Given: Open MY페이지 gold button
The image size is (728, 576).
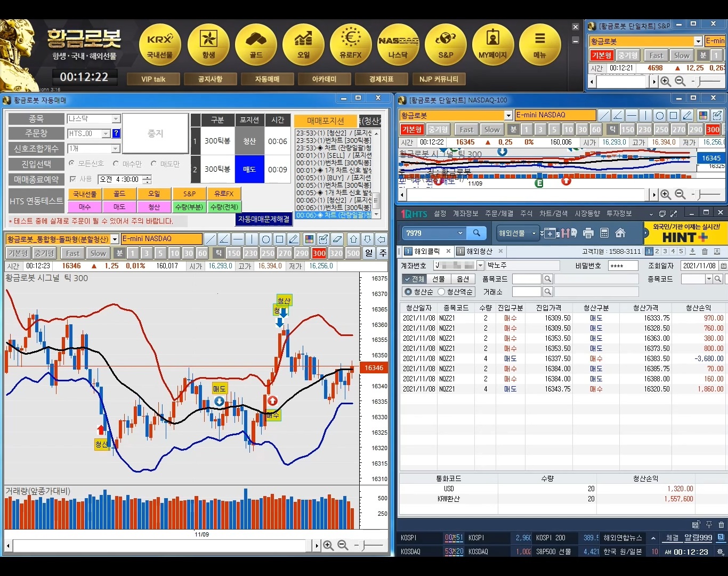Looking at the screenshot, I should pos(493,45).
